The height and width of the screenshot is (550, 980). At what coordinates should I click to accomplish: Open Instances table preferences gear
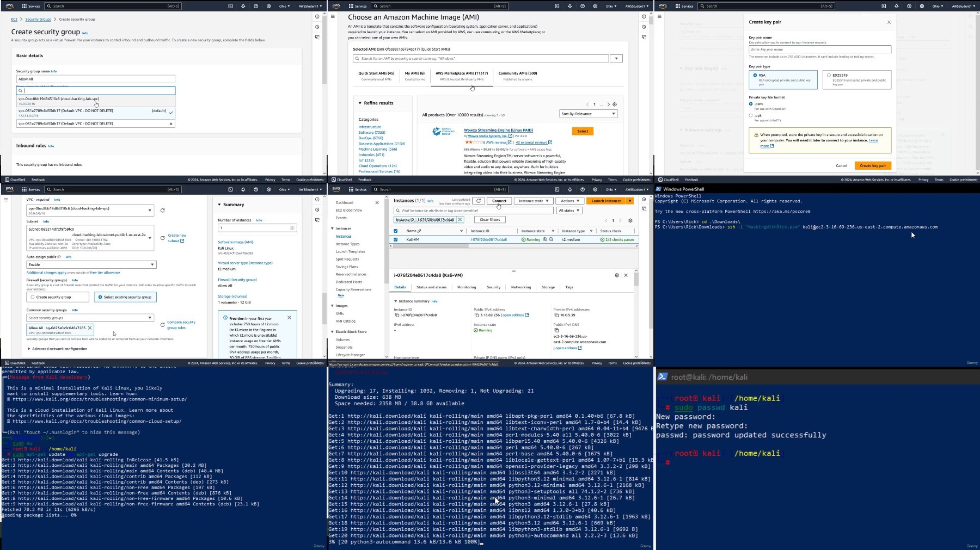pyautogui.click(x=630, y=220)
